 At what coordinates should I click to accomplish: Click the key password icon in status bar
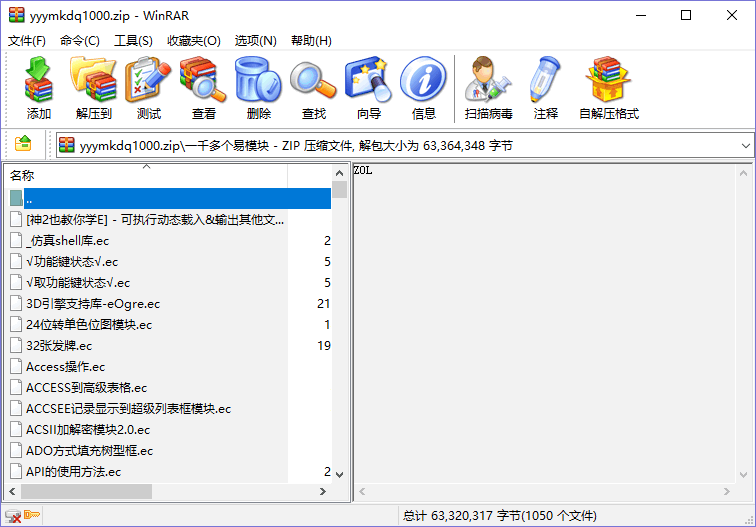(32, 515)
